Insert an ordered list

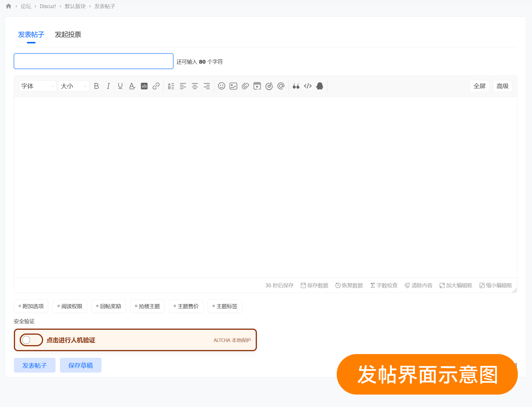click(x=171, y=86)
